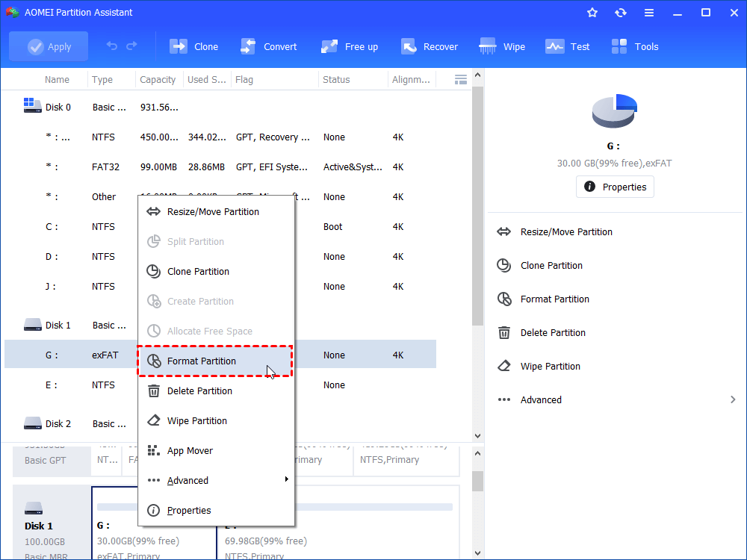Choose App Mover in context menu
The width and height of the screenshot is (747, 560).
pyautogui.click(x=217, y=450)
